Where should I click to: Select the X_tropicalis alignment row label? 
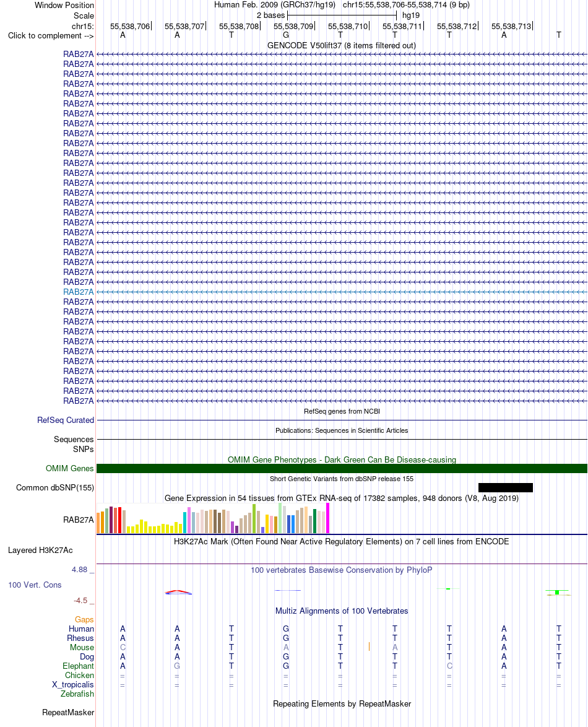(x=73, y=684)
